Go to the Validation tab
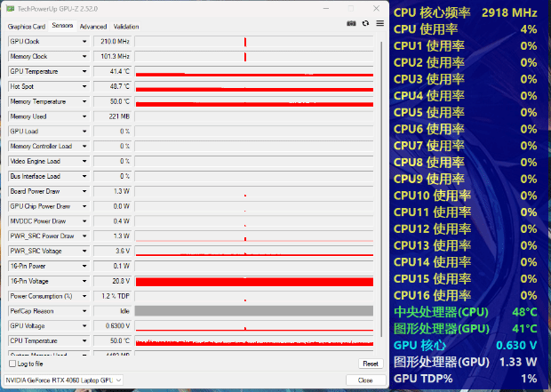The width and height of the screenshot is (551, 392). click(126, 27)
